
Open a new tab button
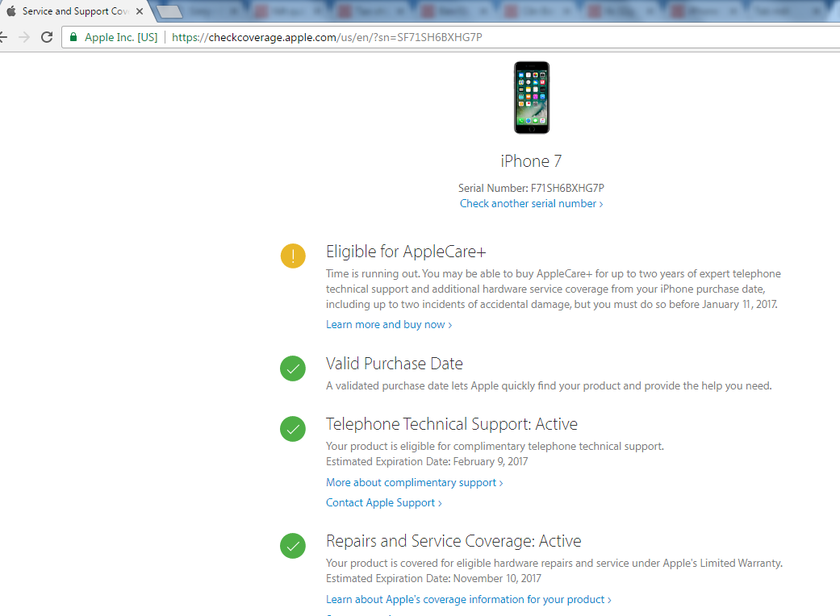pos(169,12)
